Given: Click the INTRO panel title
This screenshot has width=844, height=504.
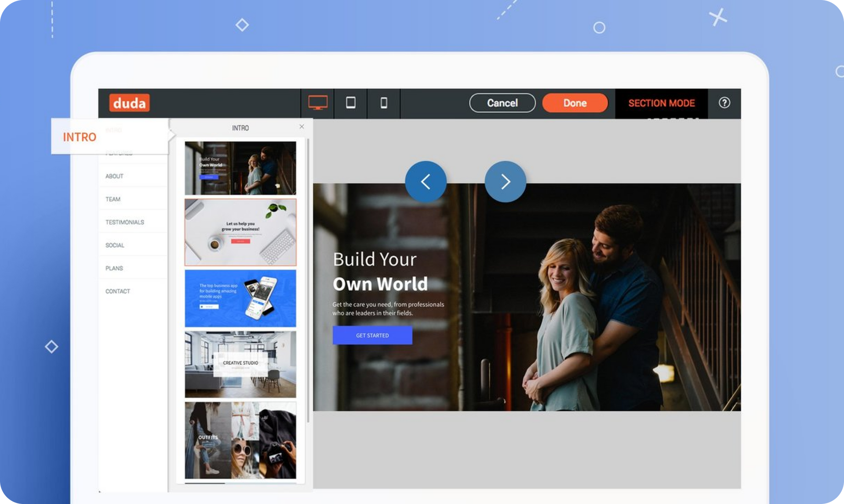Looking at the screenshot, I should 240,128.
